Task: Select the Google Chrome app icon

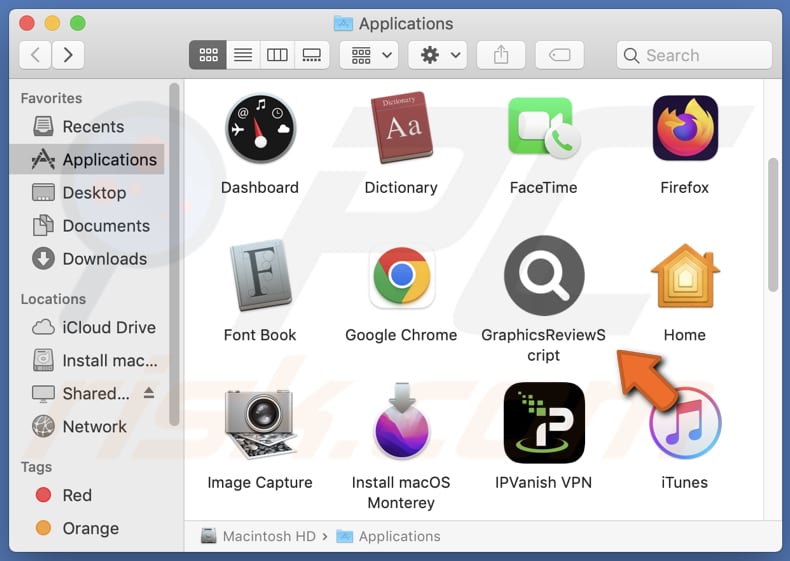Action: 402,276
